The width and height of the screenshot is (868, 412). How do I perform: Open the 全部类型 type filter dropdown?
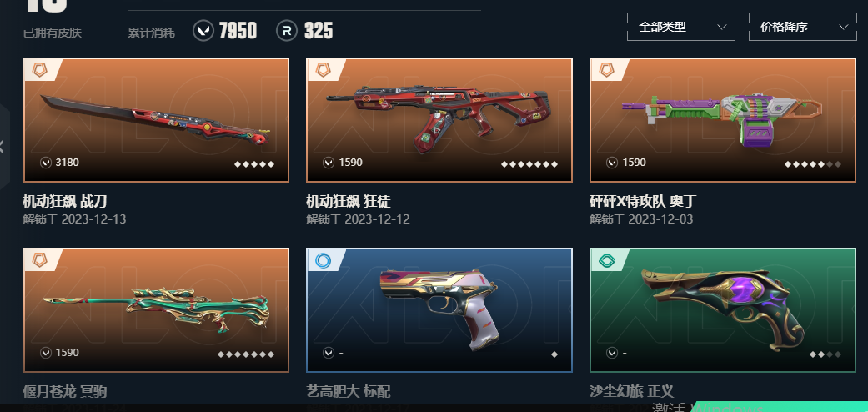tap(681, 27)
